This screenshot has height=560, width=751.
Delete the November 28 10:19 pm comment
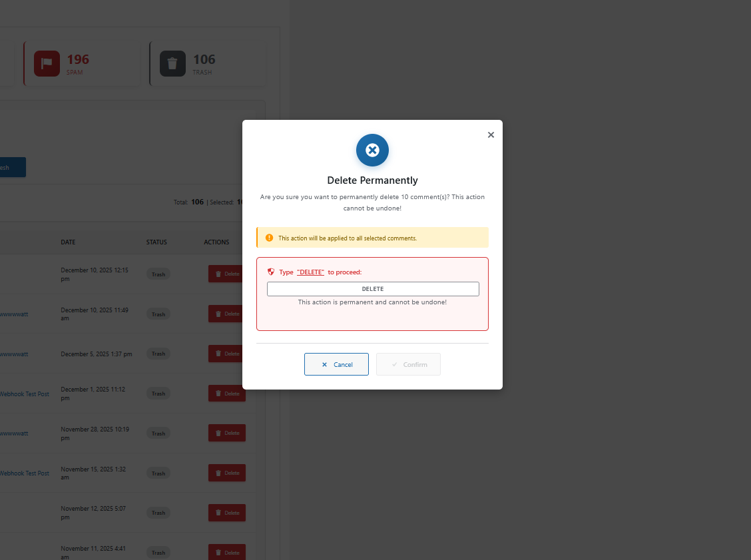click(x=226, y=433)
